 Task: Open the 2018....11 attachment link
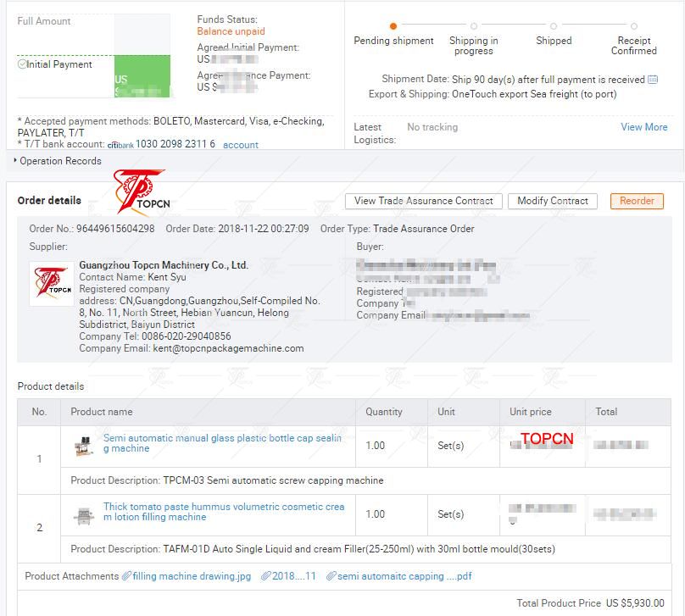tap(293, 576)
